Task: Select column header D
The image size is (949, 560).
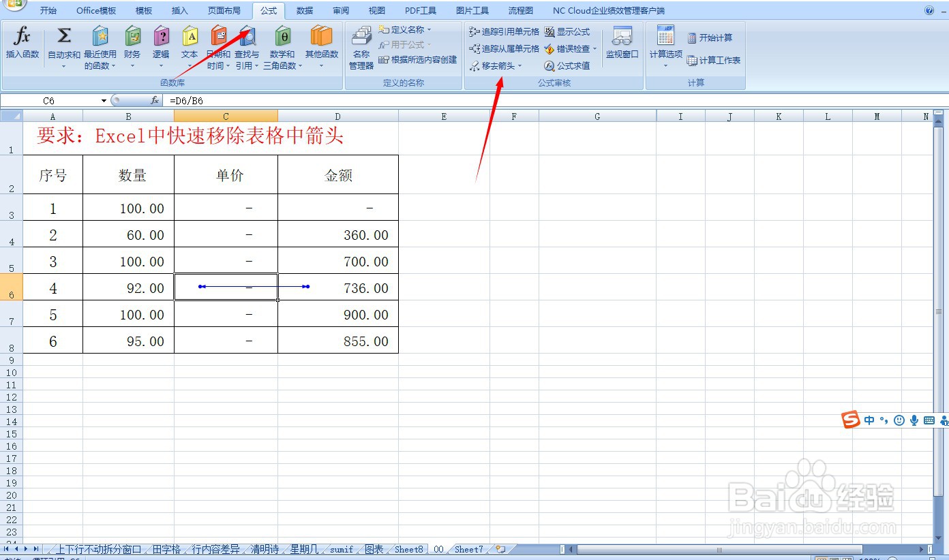Action: pyautogui.click(x=338, y=116)
